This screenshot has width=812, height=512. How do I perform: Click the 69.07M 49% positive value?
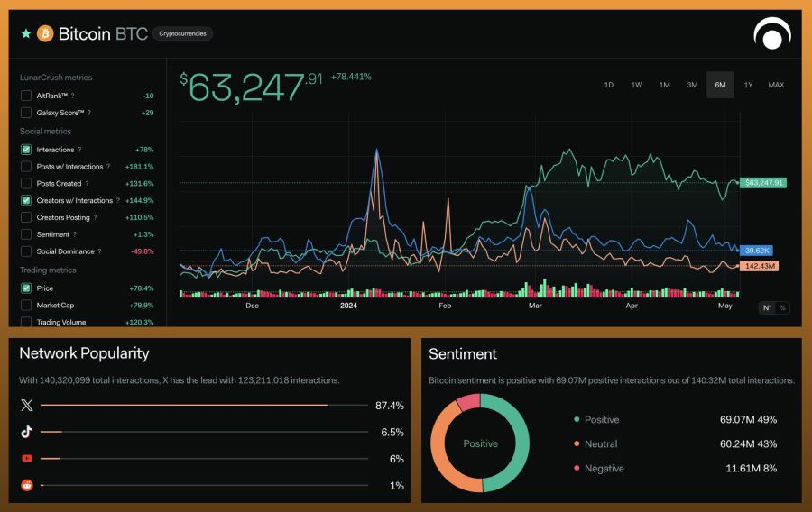(748, 419)
